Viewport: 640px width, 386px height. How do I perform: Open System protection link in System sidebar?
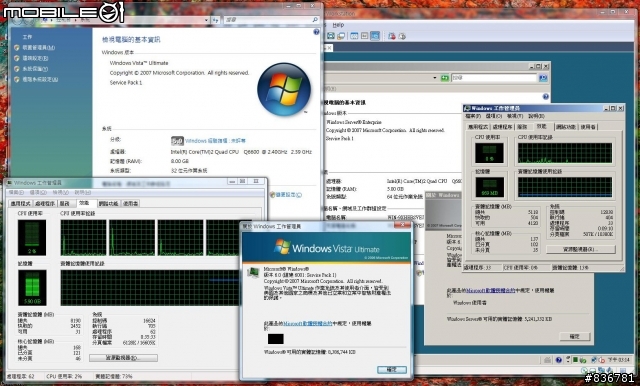click(x=35, y=69)
